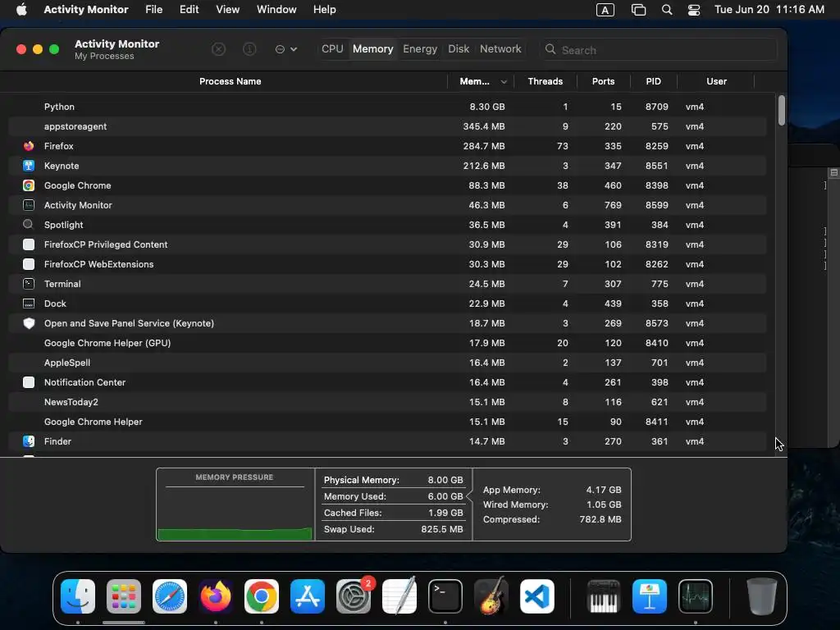Screen dimensions: 840x630
Task: Switch to the CPU tab
Action: click(332, 48)
